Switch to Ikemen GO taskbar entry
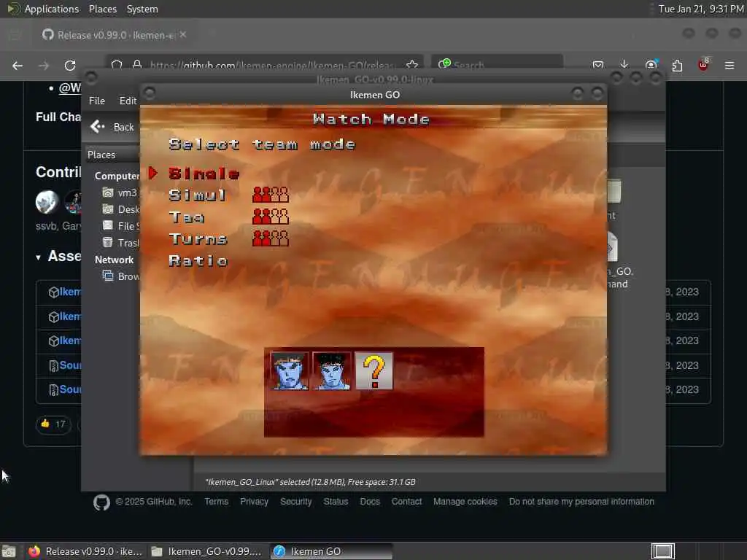747x560 pixels. tap(332, 551)
